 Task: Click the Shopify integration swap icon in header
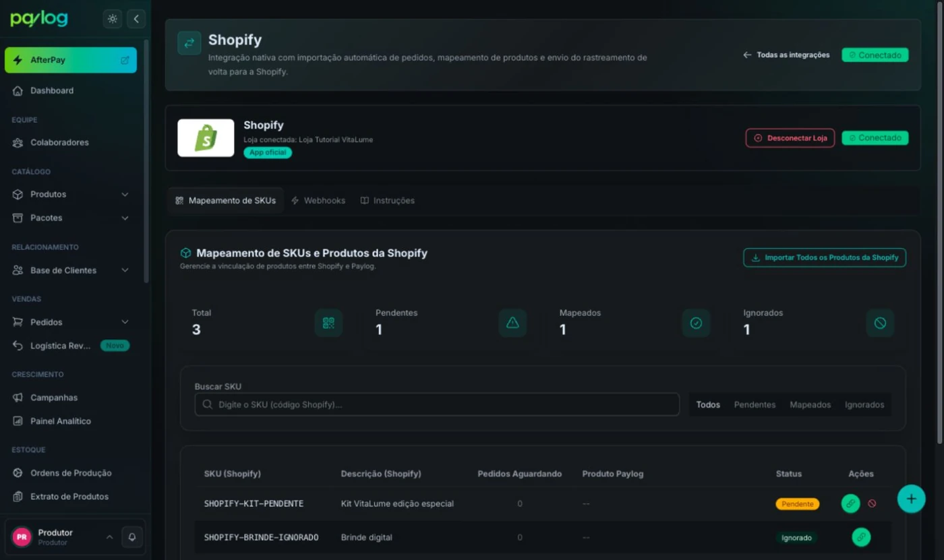(x=189, y=43)
